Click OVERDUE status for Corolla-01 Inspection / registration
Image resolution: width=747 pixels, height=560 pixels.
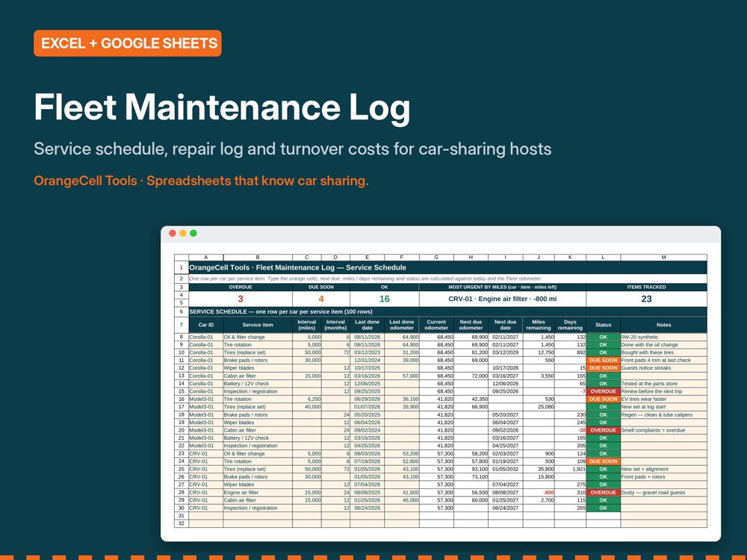603,391
